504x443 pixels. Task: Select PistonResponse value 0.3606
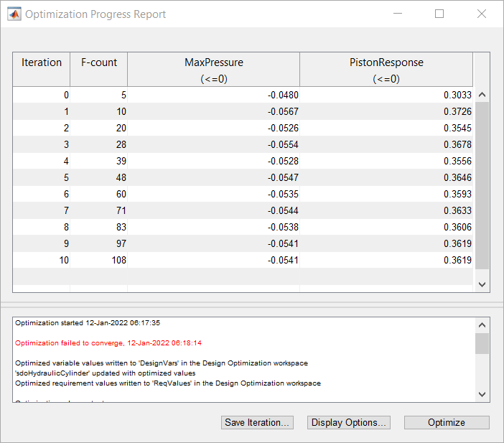click(386, 227)
